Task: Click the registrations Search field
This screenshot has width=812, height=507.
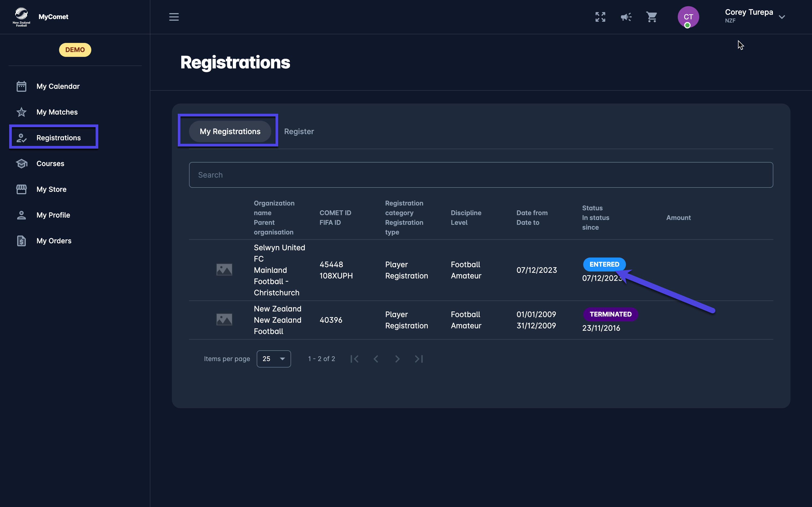Action: pos(480,175)
